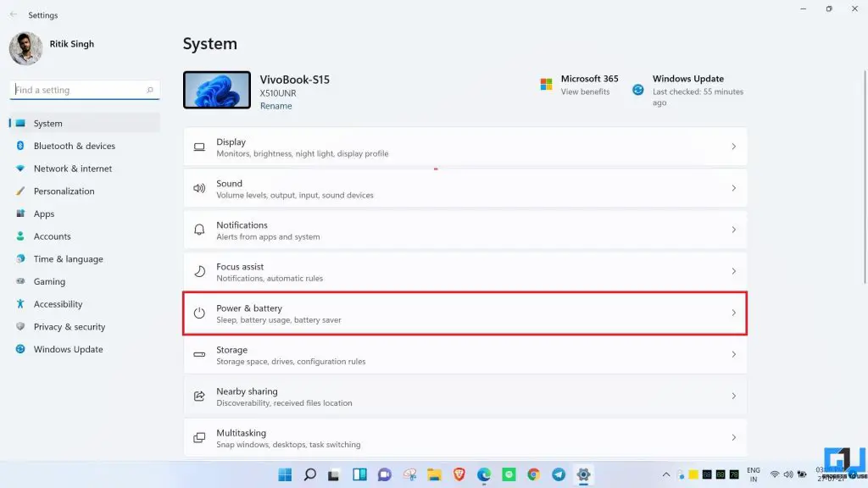The width and height of the screenshot is (868, 488).
Task: Open Time & language settings
Action: pyautogui.click(x=68, y=258)
